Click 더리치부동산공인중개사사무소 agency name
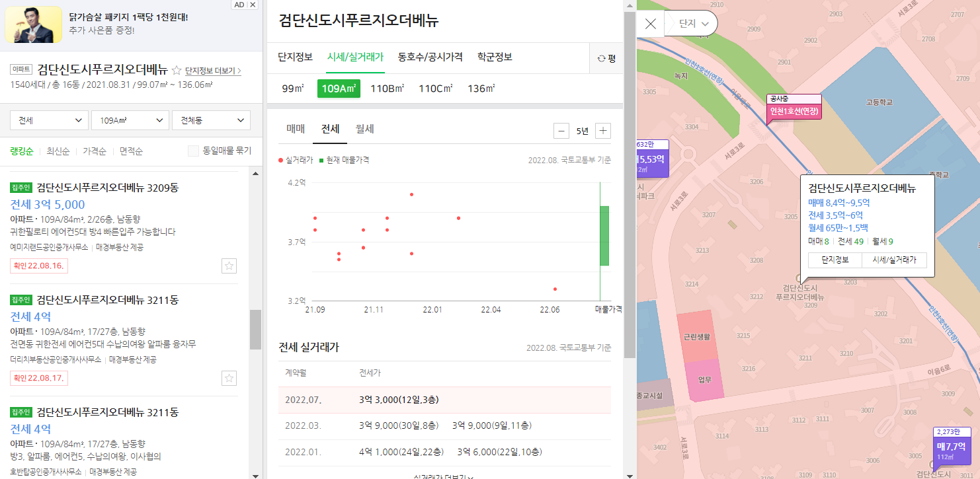The width and height of the screenshot is (980, 479). [56, 359]
